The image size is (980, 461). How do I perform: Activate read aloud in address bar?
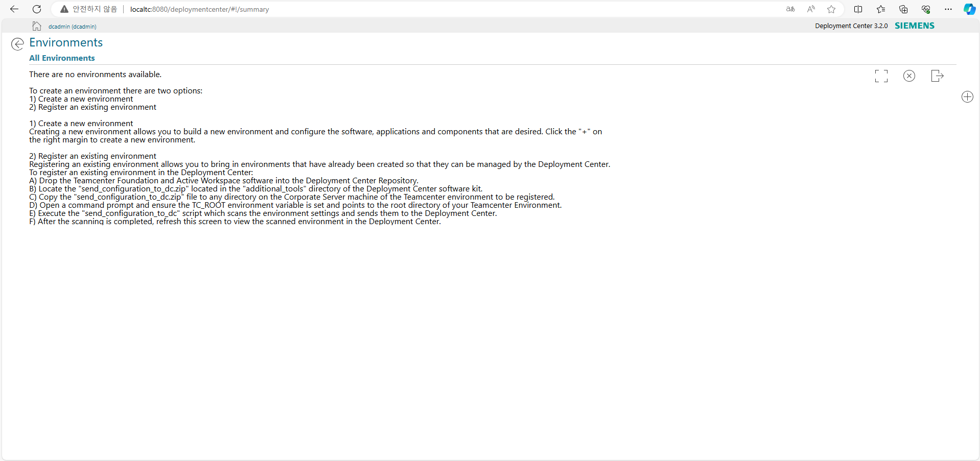click(811, 9)
